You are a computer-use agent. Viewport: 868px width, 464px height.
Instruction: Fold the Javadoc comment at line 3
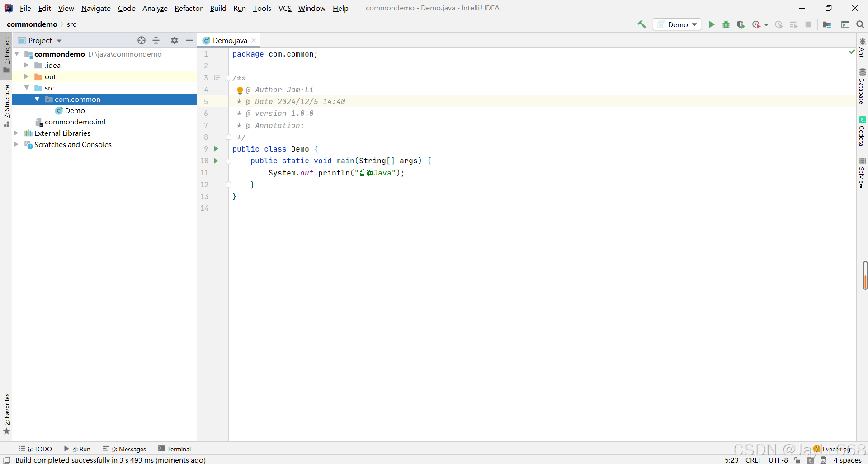(x=228, y=78)
